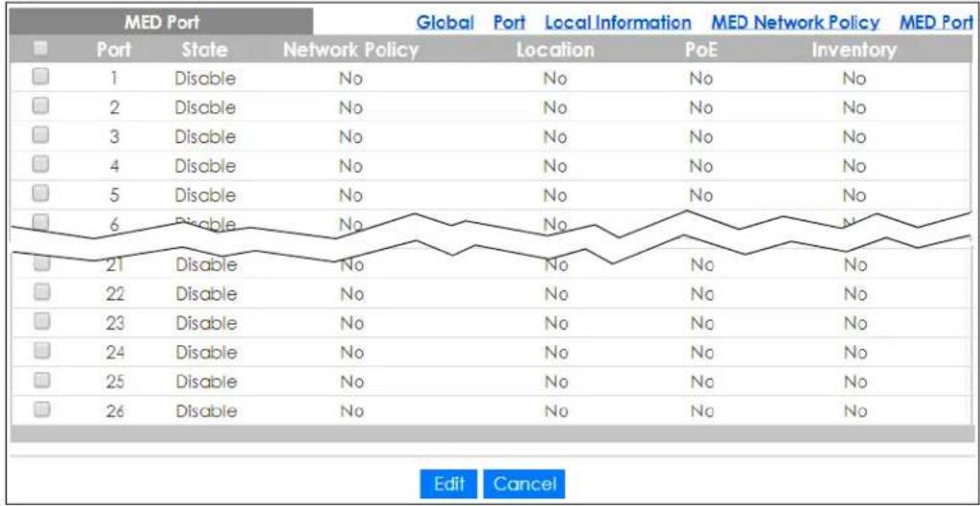Click the Network Policy column header

[351, 50]
